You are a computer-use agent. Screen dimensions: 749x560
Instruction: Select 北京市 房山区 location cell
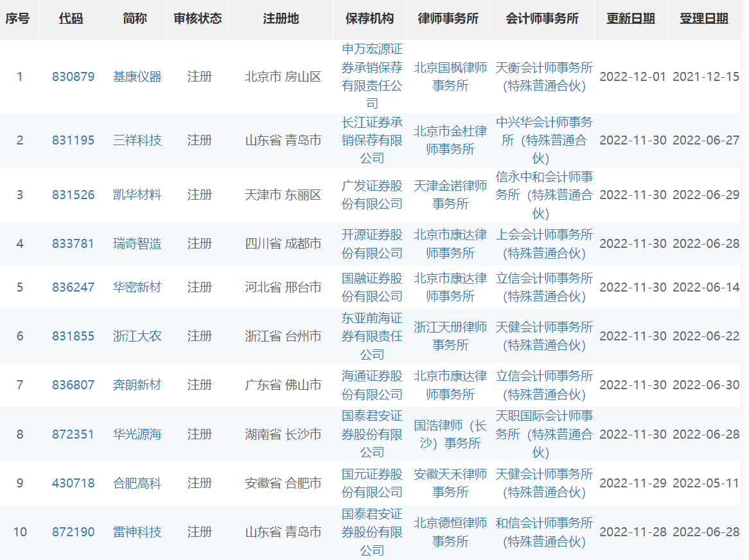pos(283,76)
